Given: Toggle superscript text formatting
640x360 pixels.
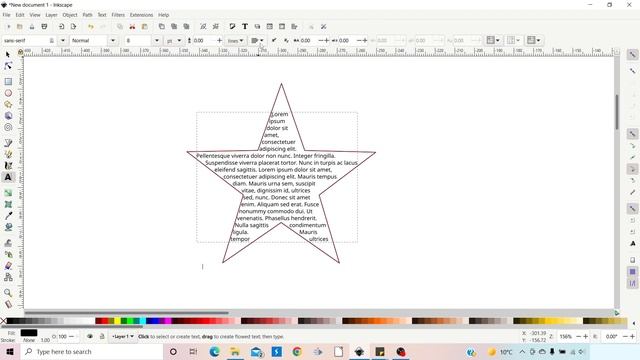Looking at the screenshot, I should click(274, 40).
